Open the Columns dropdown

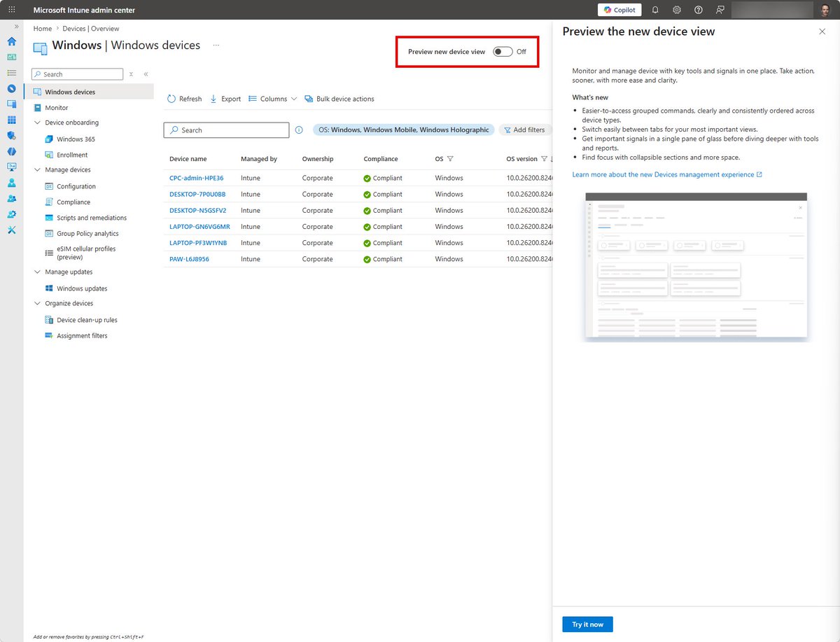(x=273, y=99)
